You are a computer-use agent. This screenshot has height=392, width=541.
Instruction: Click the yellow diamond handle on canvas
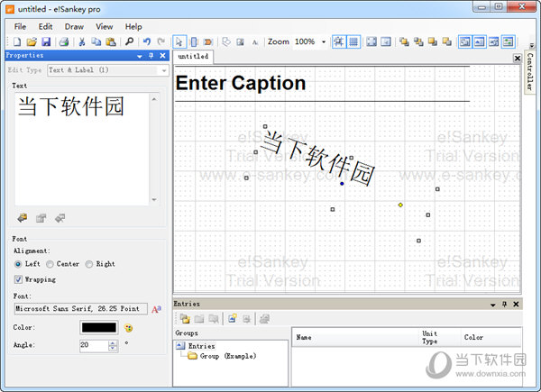tap(400, 205)
